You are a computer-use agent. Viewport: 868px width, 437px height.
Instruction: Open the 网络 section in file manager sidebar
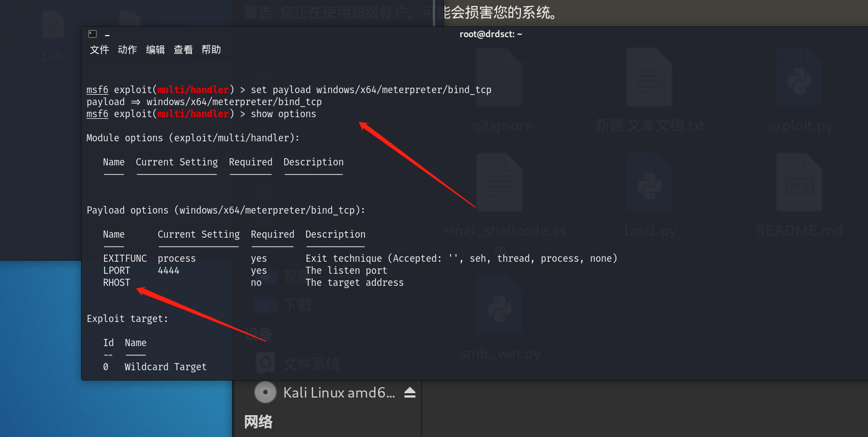click(x=258, y=422)
